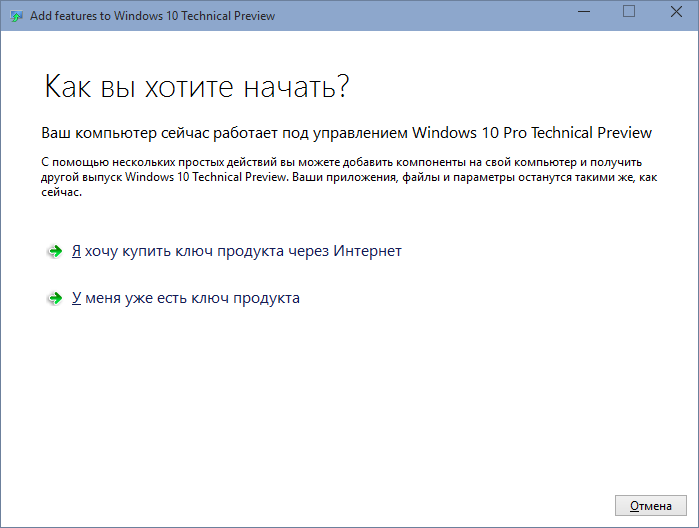Click the Отмена button
Image resolution: width=699 pixels, height=528 pixels.
(x=650, y=506)
